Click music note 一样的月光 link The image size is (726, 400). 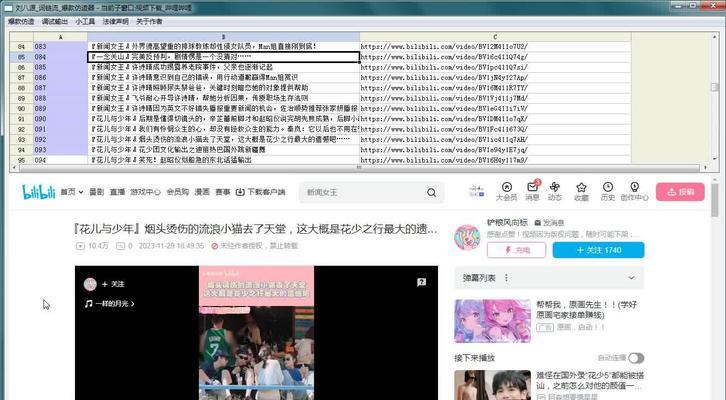point(109,304)
